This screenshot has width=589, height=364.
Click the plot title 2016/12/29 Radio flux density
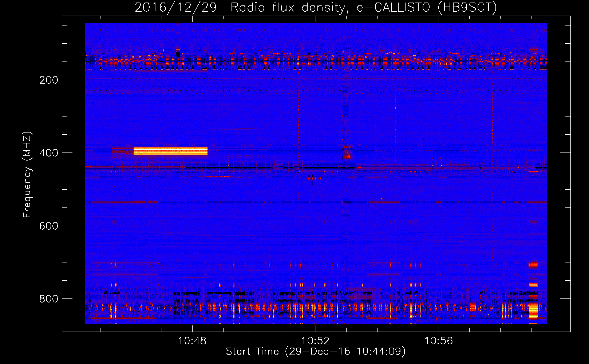tap(316, 7)
